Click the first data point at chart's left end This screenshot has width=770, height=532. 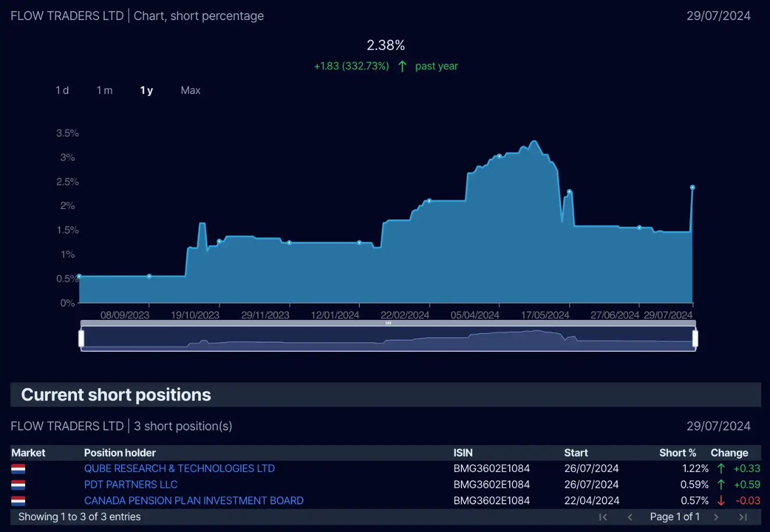pos(79,276)
